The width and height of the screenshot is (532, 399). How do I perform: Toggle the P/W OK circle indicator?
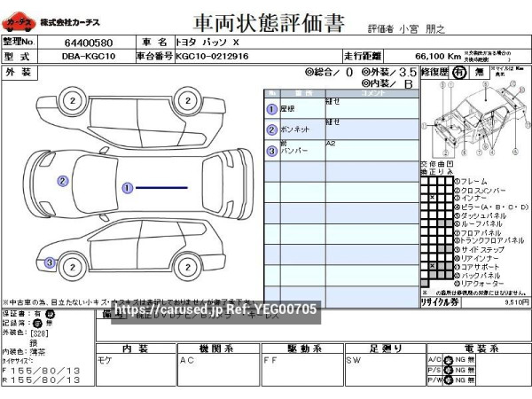449,380
